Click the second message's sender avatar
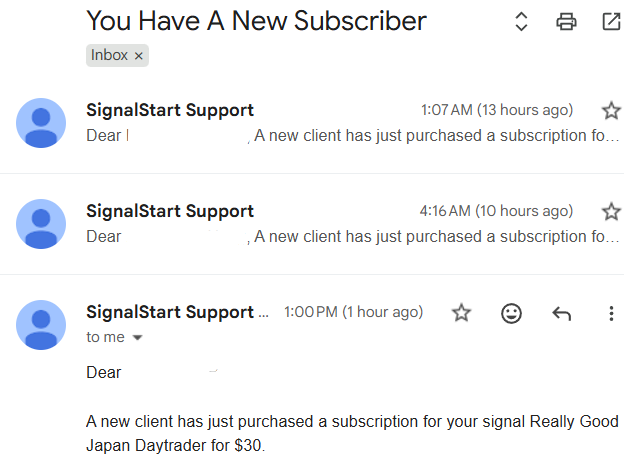 [41, 224]
